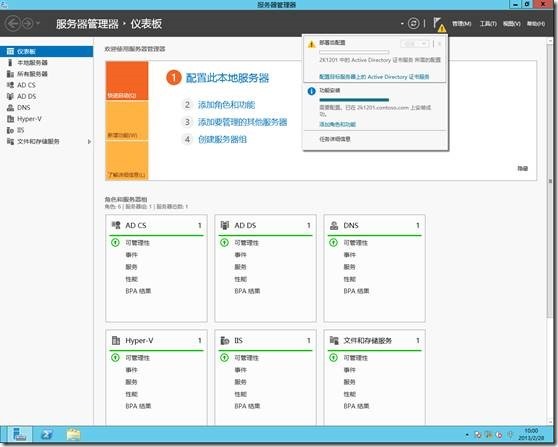Click green status icon in AD CS tile
The height and width of the screenshot is (447, 558).
click(115, 243)
